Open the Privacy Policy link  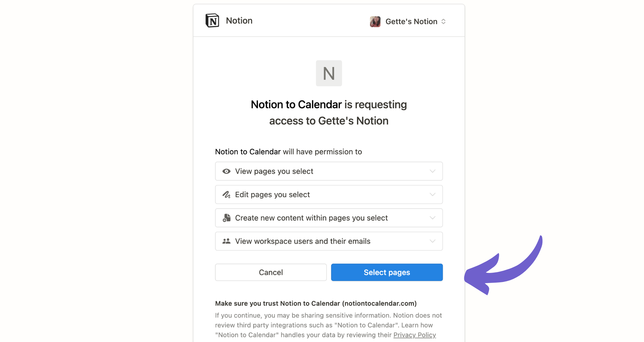point(415,335)
